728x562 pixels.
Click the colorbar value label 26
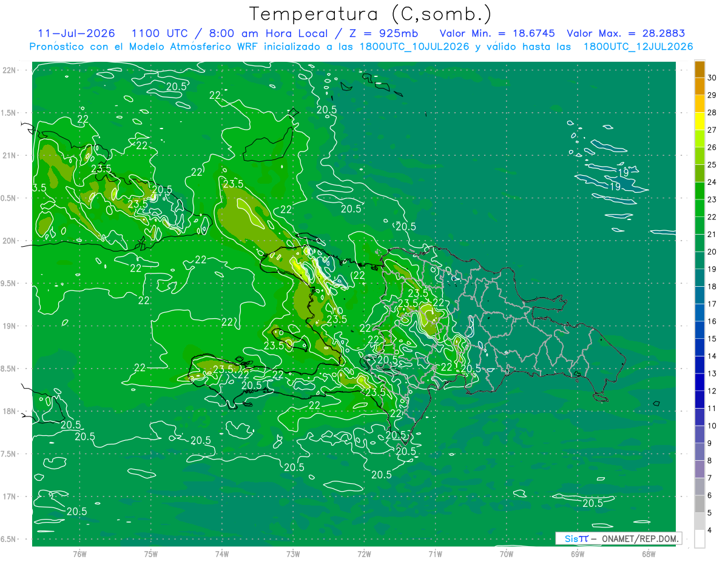[x=712, y=147]
